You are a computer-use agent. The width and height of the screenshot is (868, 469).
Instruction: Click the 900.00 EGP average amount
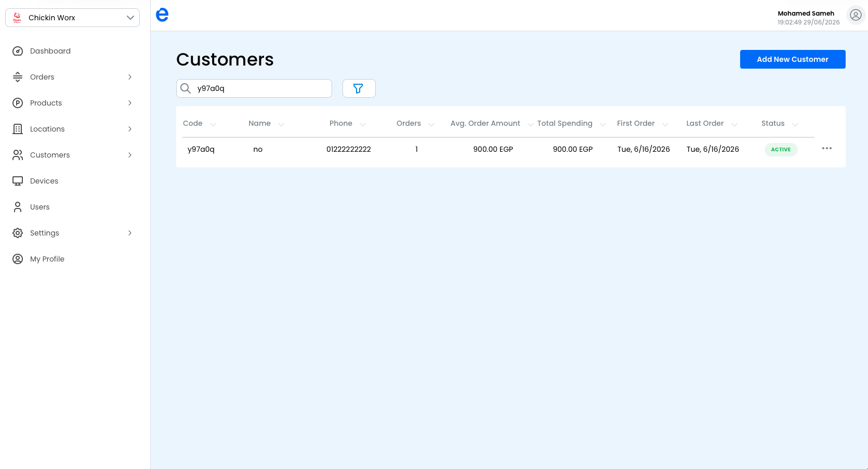(493, 149)
